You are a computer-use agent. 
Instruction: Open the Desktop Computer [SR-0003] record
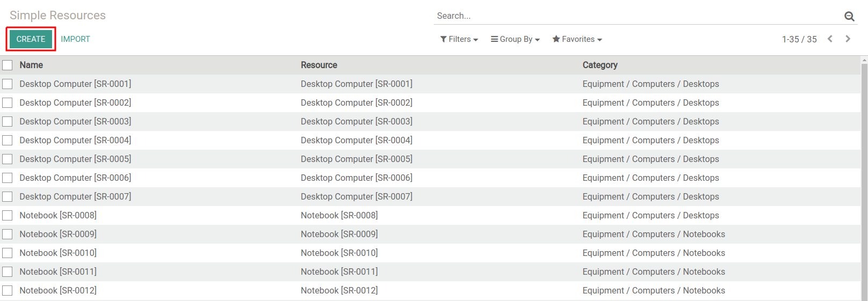(x=75, y=121)
